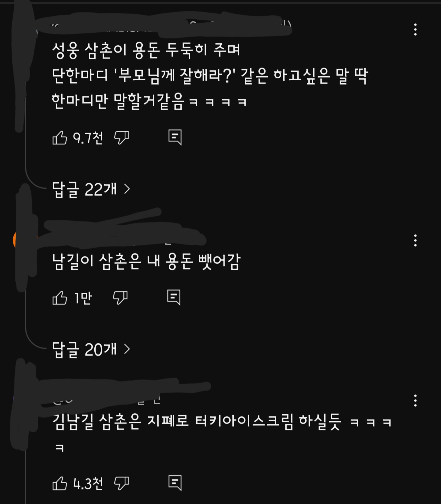This screenshot has height=504, width=441.
Task: Open options menu for 남길이 삼촌 comment
Action: (415, 241)
